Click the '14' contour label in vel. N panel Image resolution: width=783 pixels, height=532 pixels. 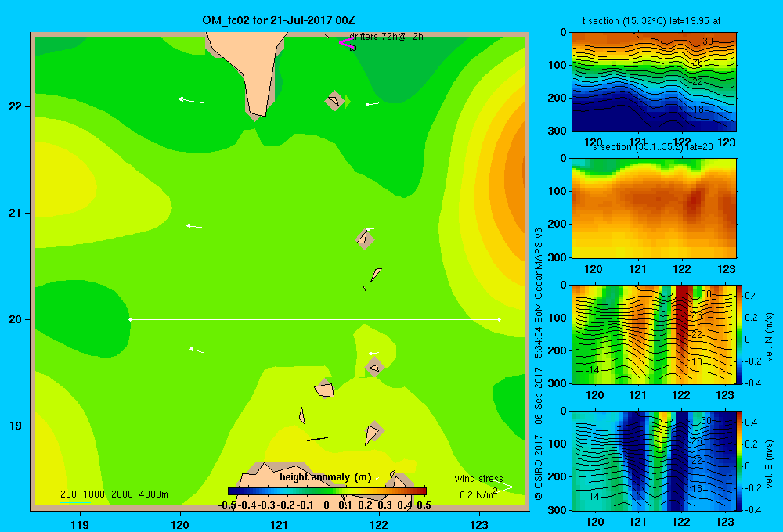[x=594, y=370]
